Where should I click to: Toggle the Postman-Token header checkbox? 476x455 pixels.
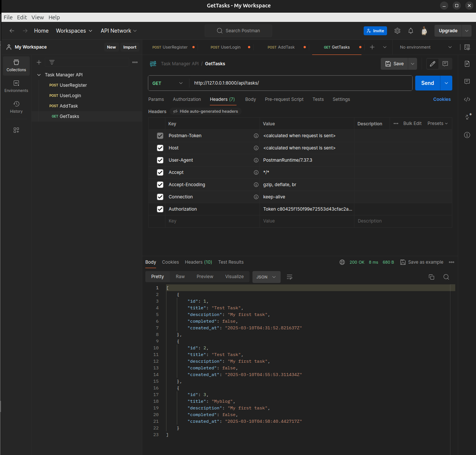click(160, 136)
